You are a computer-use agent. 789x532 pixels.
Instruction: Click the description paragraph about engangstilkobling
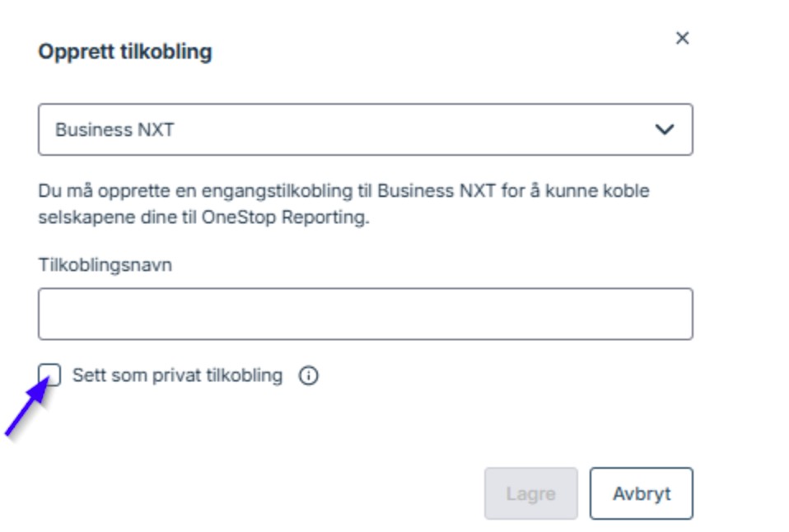click(x=343, y=206)
